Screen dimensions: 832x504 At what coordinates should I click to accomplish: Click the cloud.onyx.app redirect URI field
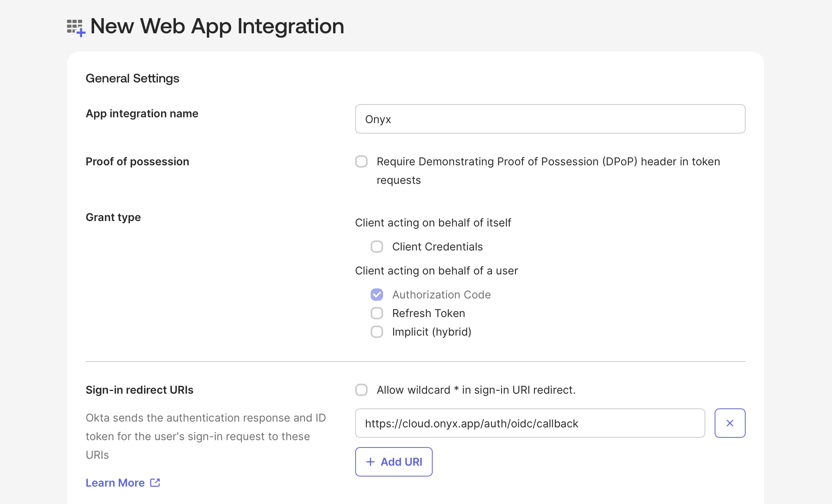click(x=530, y=423)
